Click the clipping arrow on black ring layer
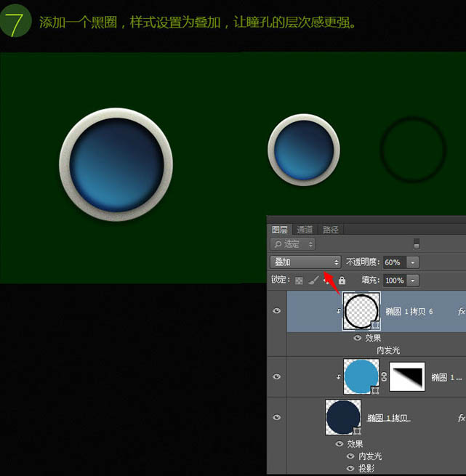The image size is (466, 476). (337, 311)
